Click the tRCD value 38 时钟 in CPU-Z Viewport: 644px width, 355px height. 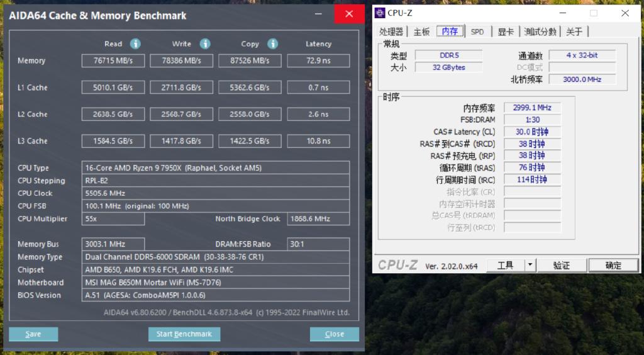pos(532,144)
